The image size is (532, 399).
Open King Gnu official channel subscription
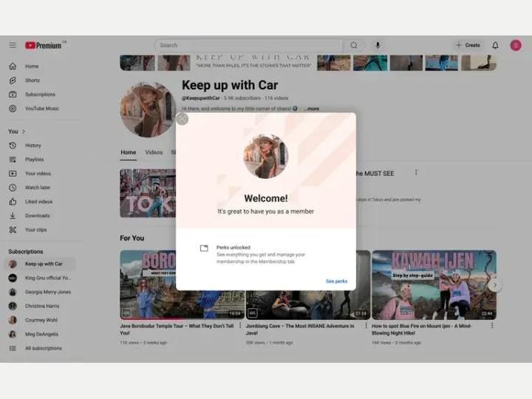pos(40,278)
